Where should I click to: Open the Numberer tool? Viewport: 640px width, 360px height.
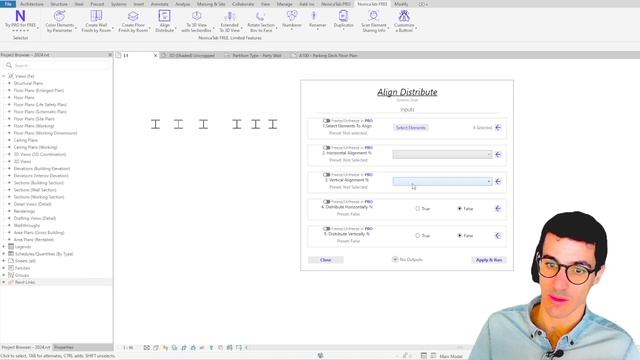coord(292,20)
